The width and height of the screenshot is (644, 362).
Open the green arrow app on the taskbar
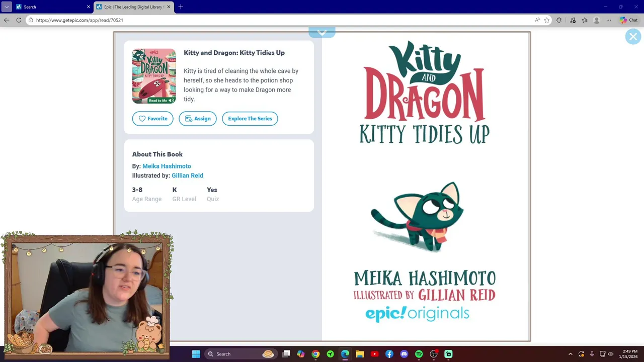click(330, 354)
